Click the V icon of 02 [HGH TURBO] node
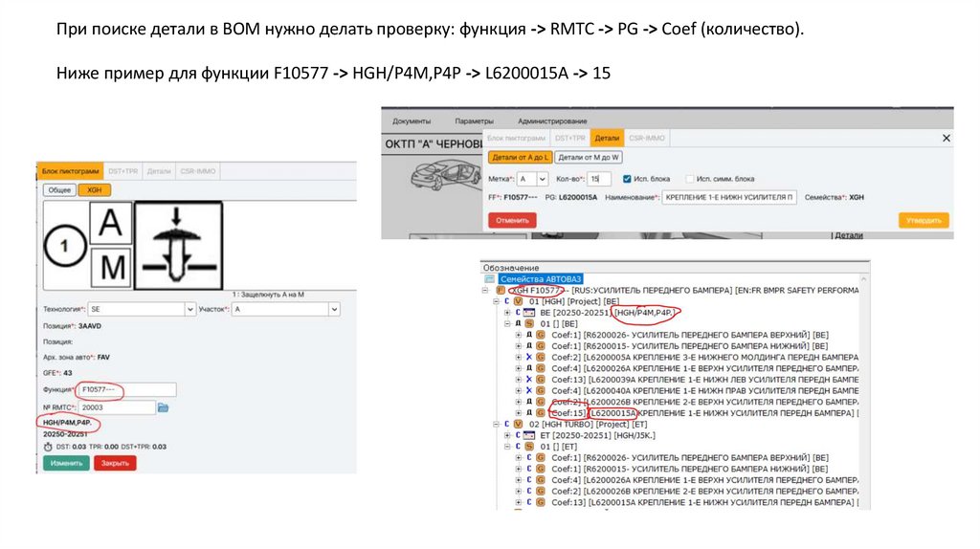Viewport: 980px width, 549px height. click(518, 424)
